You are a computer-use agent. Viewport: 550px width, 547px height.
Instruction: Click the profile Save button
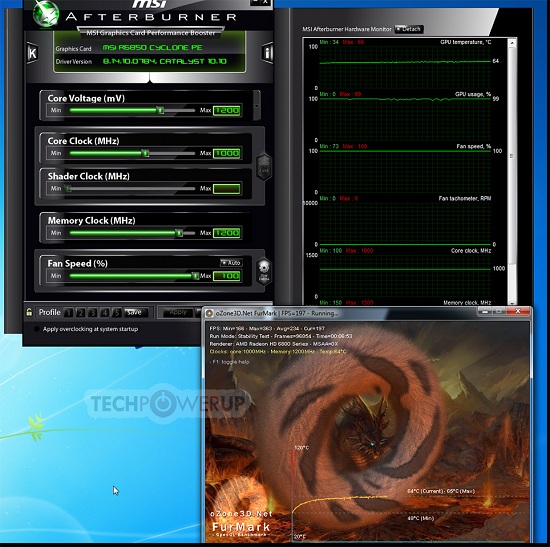(136, 312)
